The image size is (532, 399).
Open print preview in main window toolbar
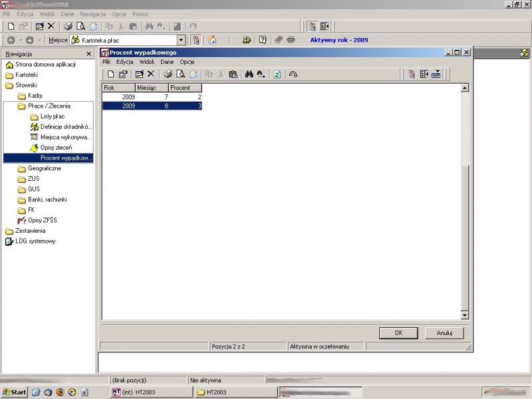(x=80, y=27)
